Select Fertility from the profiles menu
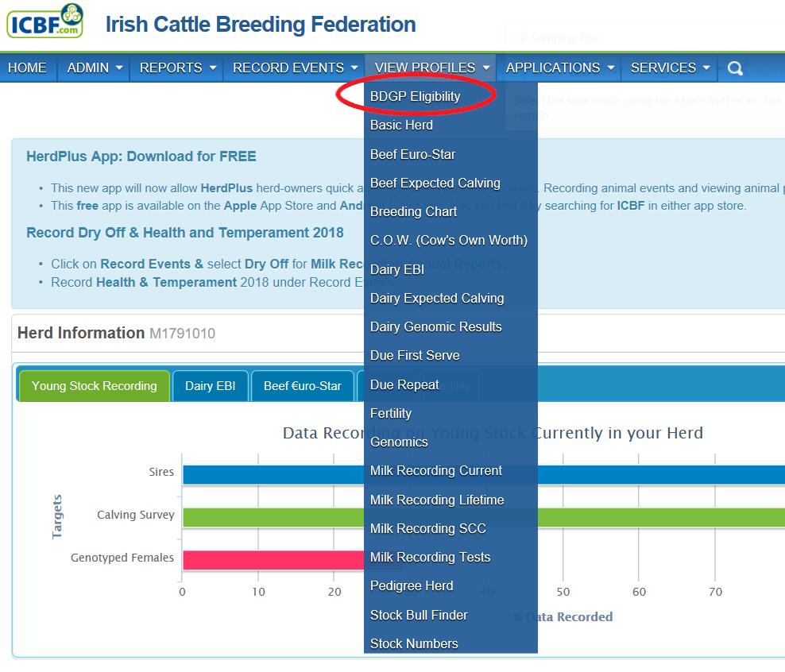The width and height of the screenshot is (785, 672). [390, 413]
